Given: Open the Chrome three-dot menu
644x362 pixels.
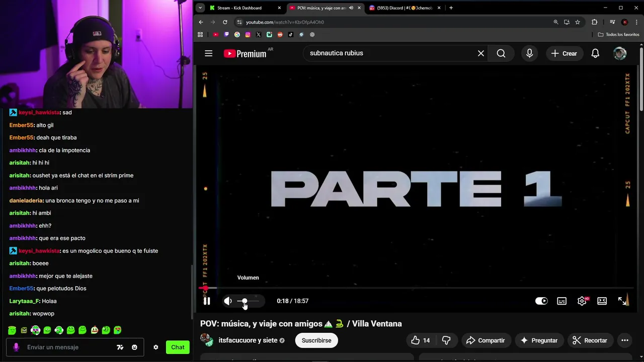Looking at the screenshot, I should point(637,22).
